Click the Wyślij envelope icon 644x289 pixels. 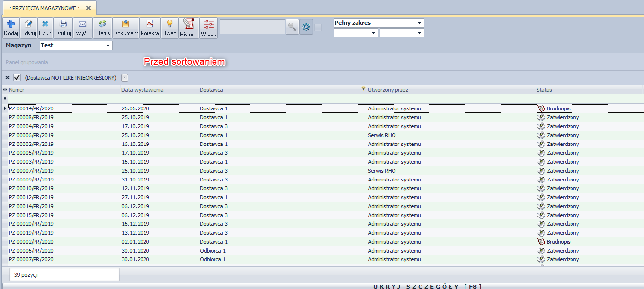pos(83,24)
